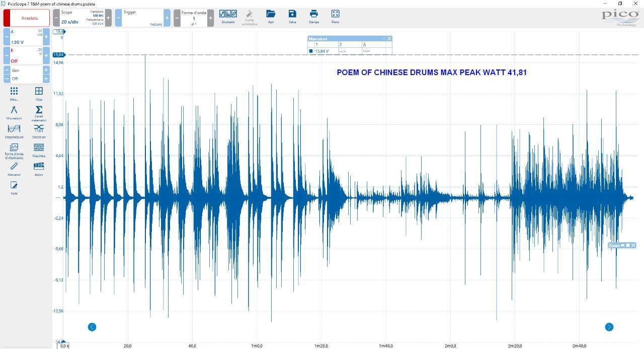This screenshot has width=644, height=349.
Task: Open the Scope timebase 20 s/div settings
Action: coord(82,18)
